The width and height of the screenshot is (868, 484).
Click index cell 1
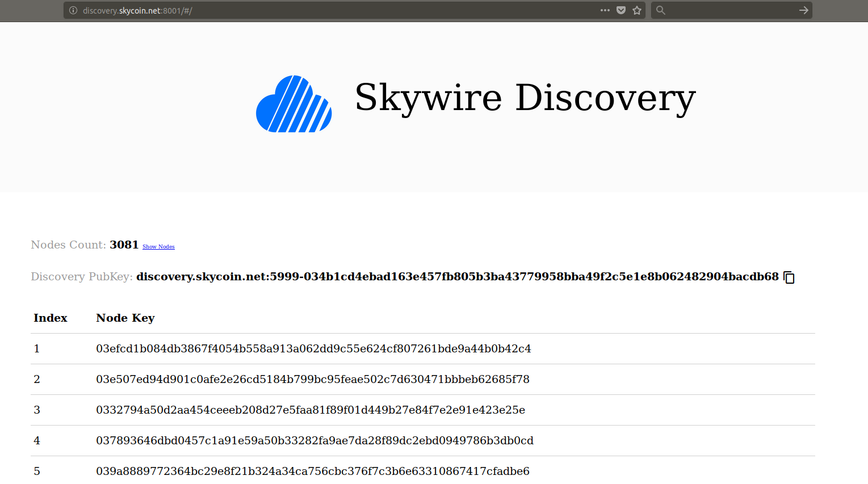[37, 348]
